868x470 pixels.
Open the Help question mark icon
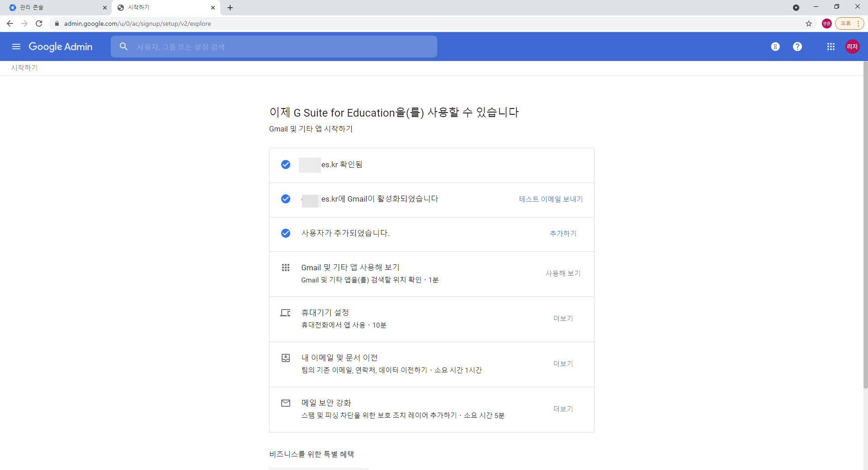tap(797, 47)
